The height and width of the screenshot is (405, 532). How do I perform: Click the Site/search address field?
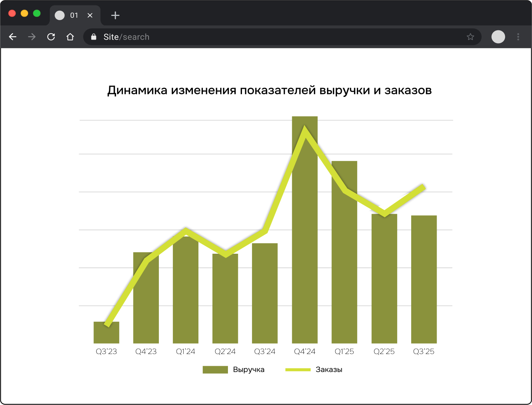point(259,37)
